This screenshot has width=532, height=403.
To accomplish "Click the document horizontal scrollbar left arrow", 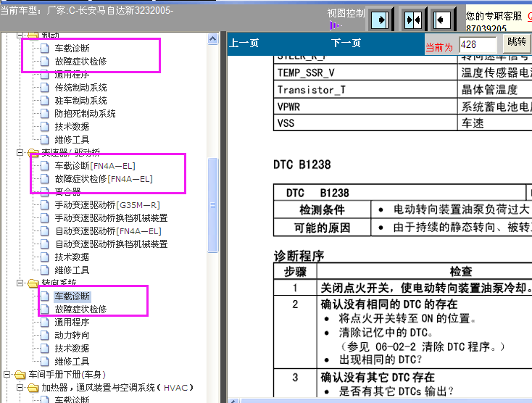I will [x=233, y=401].
